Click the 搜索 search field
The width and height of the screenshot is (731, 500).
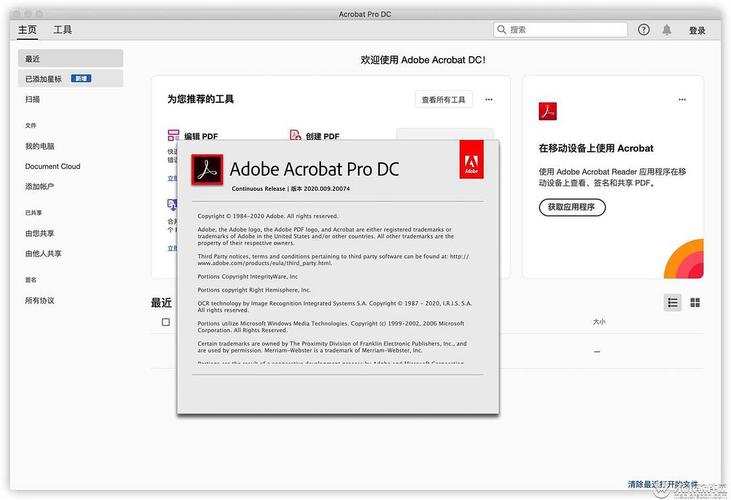pyautogui.click(x=560, y=30)
